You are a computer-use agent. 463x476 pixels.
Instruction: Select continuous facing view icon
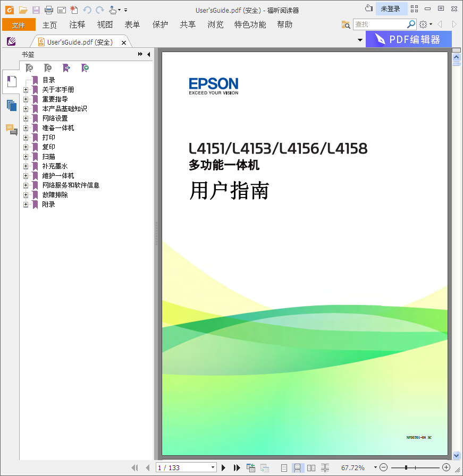click(x=325, y=468)
